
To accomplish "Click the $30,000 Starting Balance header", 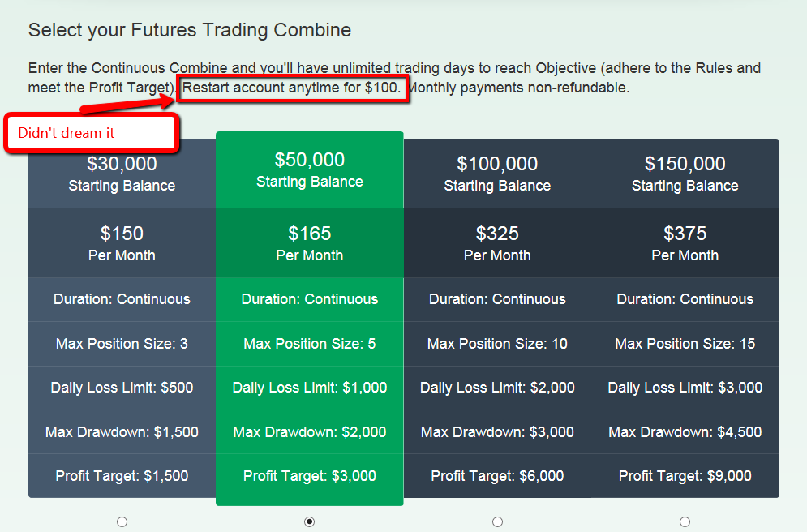I will [122, 174].
